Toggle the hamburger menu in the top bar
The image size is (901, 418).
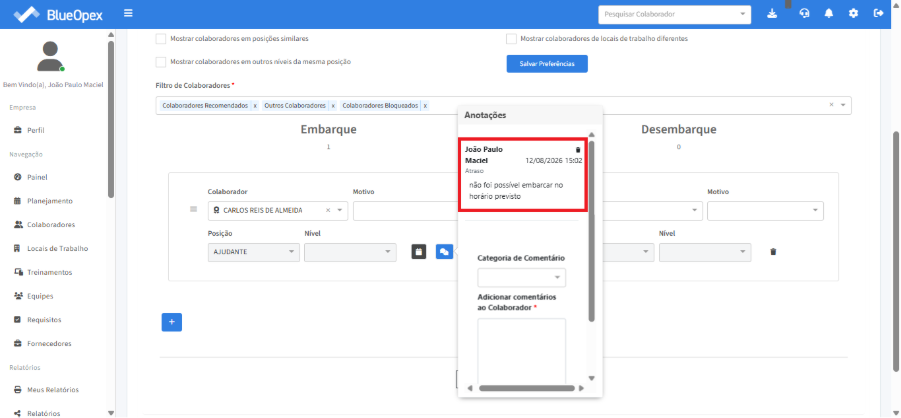pos(128,13)
